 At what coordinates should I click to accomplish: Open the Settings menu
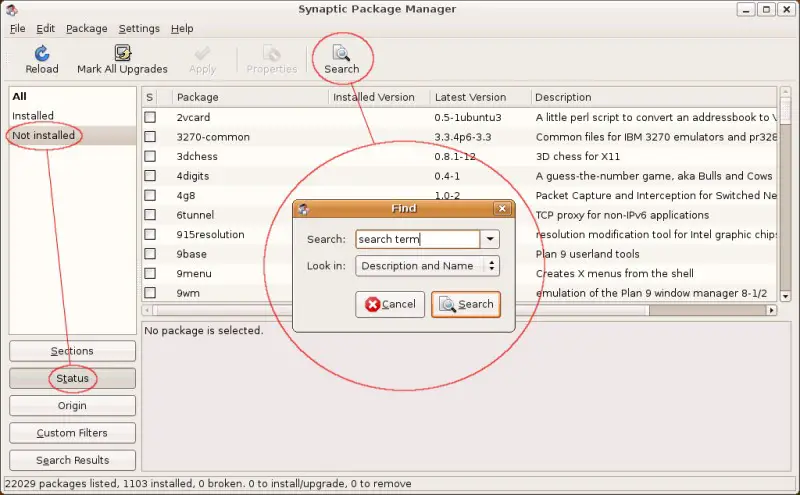(x=139, y=29)
